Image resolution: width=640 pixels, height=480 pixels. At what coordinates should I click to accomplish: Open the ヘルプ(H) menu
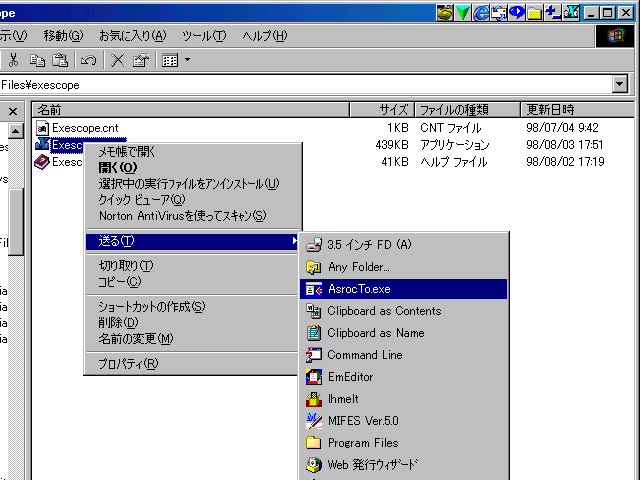coord(264,36)
